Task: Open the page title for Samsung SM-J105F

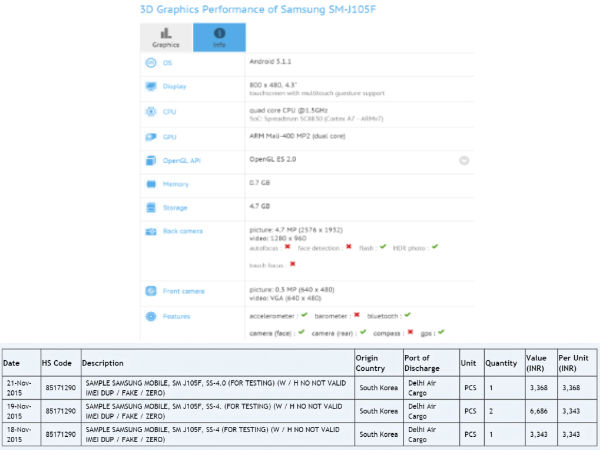Action: click(258, 9)
